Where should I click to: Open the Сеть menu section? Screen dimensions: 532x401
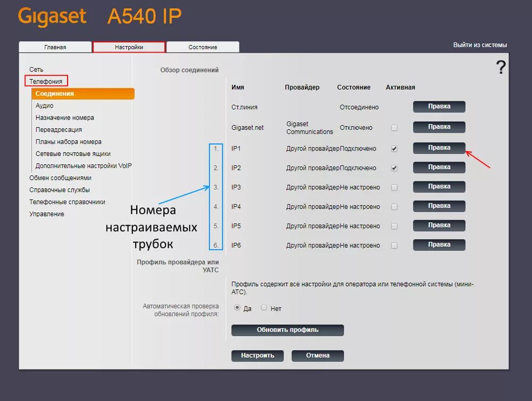point(36,70)
